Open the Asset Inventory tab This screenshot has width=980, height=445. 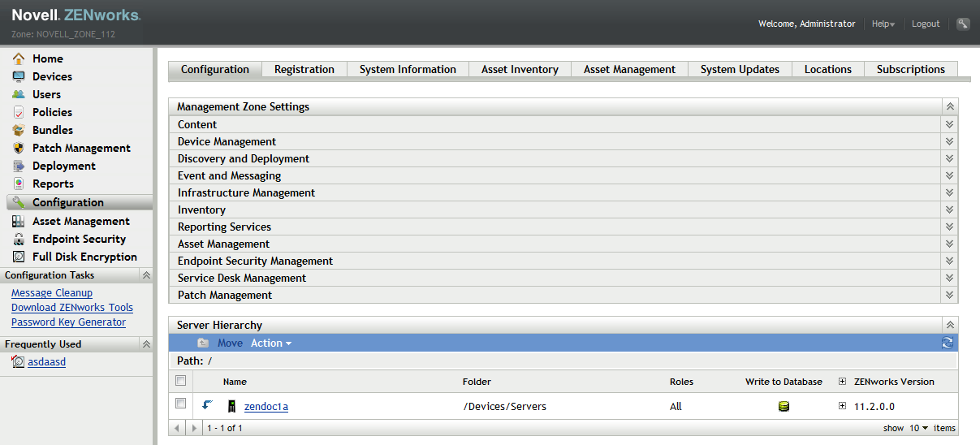point(520,70)
